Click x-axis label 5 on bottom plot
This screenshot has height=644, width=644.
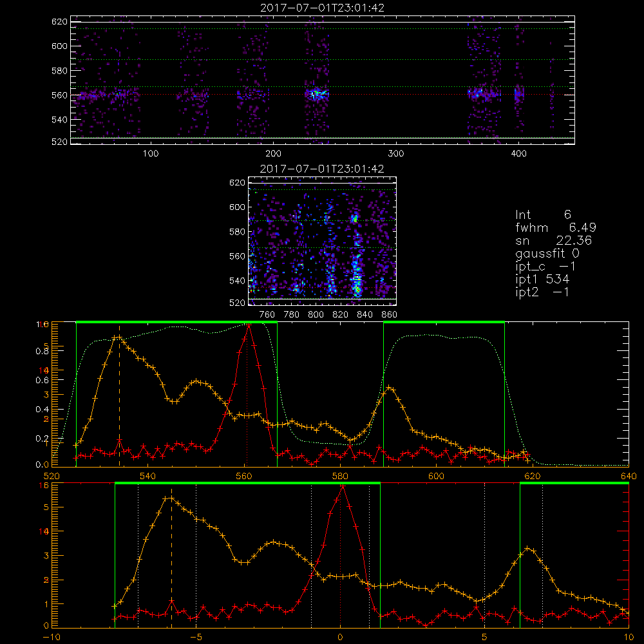click(x=485, y=638)
